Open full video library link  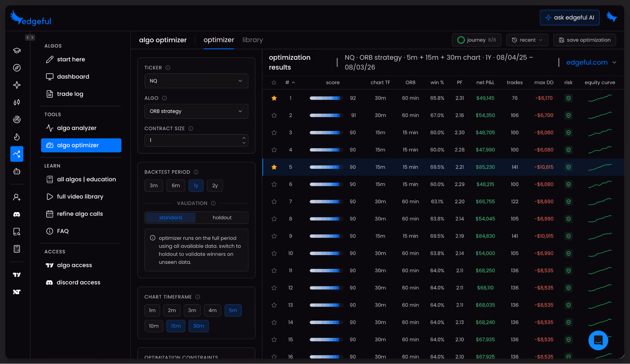point(81,196)
